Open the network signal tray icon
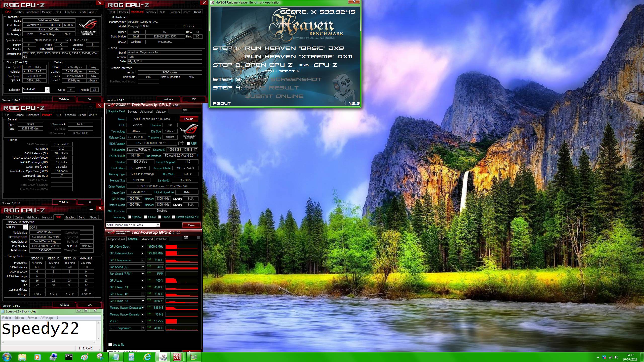Screen dimensions: 644x362 pyautogui.click(x=610, y=357)
